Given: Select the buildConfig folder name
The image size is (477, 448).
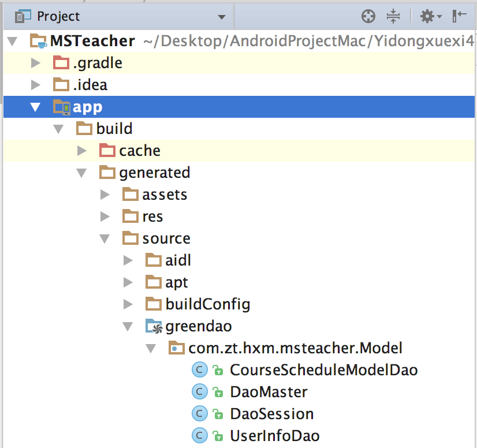Looking at the screenshot, I should tap(208, 304).
